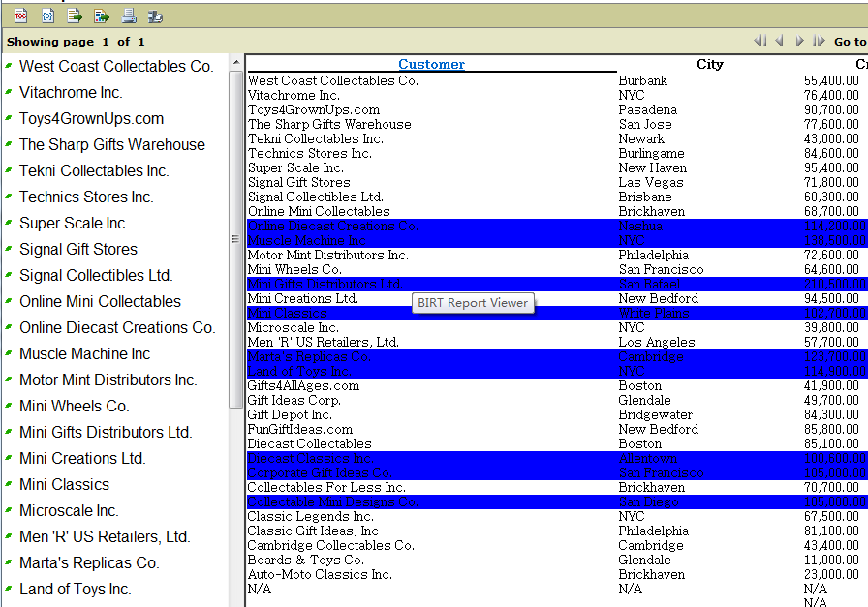Click "Gift Ideas Corp." in the report table
Screen dimensions: 868x607
click(294, 400)
